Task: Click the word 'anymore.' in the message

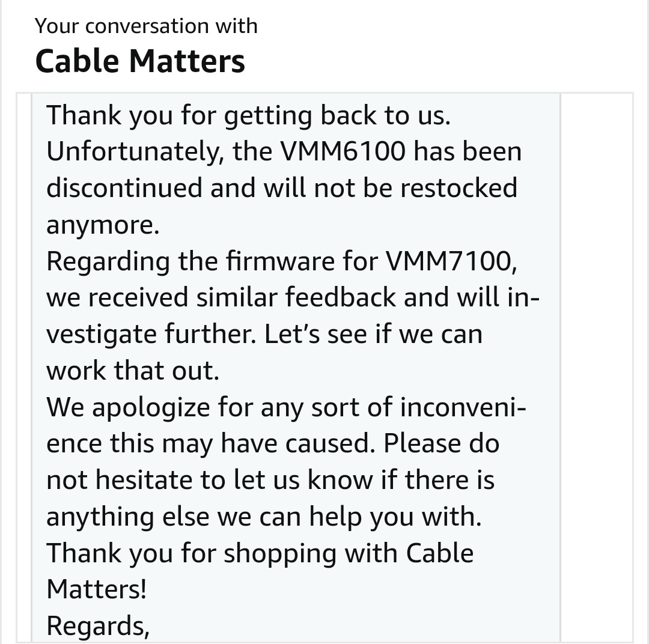Action: click(103, 225)
